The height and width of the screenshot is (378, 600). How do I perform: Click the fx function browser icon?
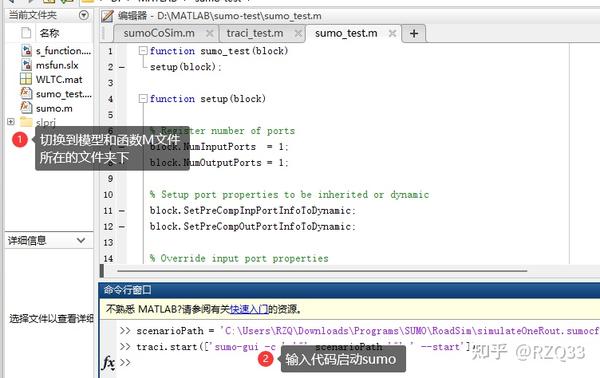(108, 362)
